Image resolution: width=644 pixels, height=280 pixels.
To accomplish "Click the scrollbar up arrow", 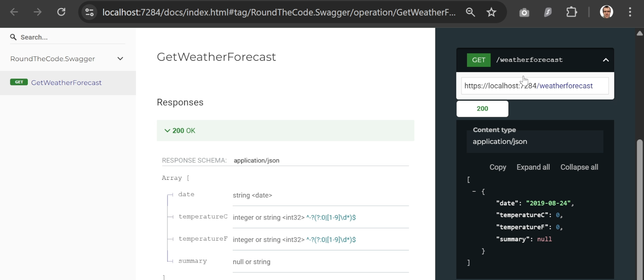I will coord(640,33).
